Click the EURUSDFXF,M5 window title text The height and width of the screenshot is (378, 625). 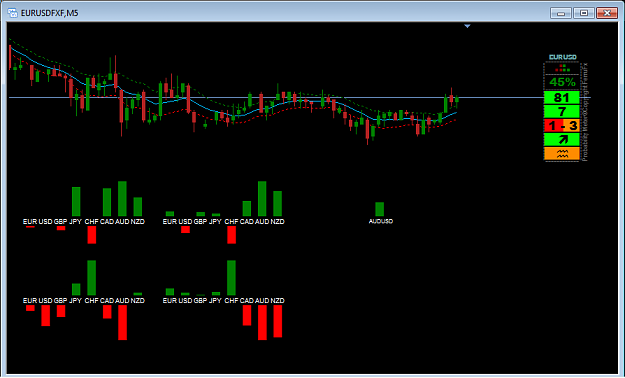[x=49, y=13]
